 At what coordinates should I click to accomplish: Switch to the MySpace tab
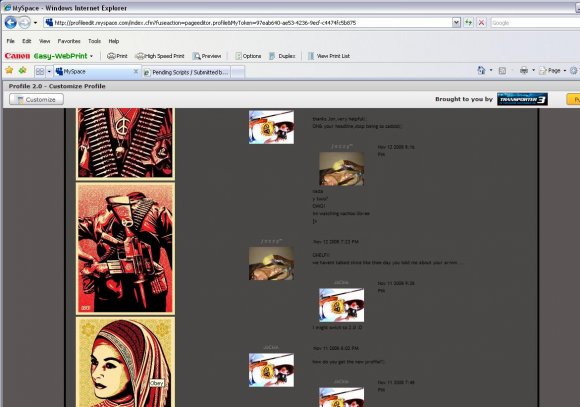coord(94,71)
